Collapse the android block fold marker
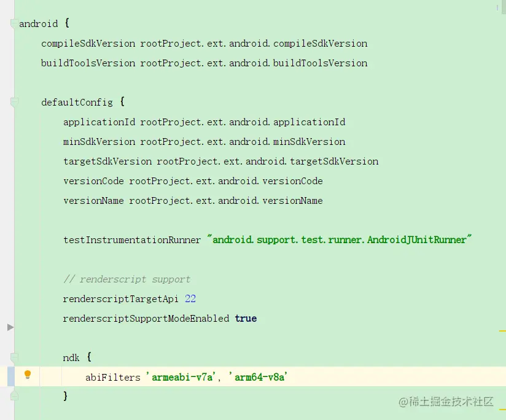Screen dimensions: 506x420 (x=14, y=24)
